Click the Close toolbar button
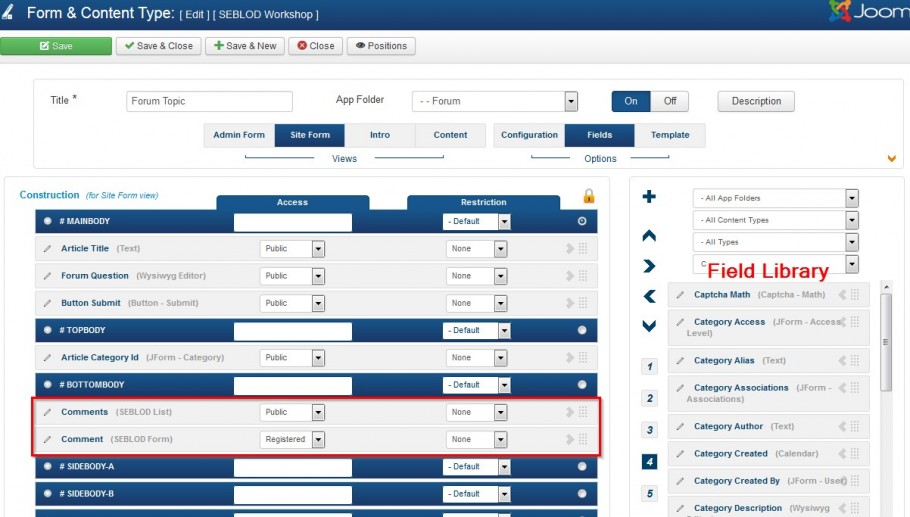Image resolution: width=910 pixels, height=517 pixels. tap(316, 46)
